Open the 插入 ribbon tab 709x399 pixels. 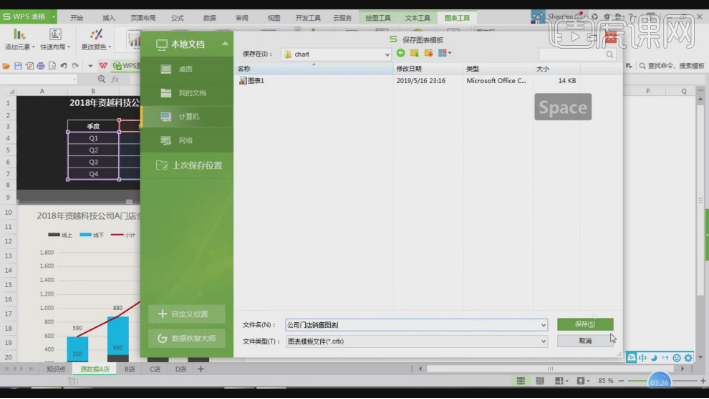109,18
